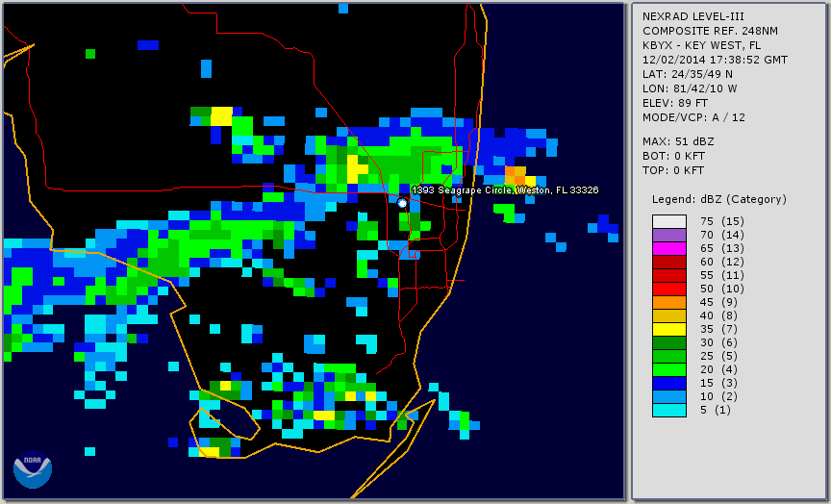Select the 5 dBZ cyan swatch
The height and width of the screenshot is (504, 831).
point(668,410)
